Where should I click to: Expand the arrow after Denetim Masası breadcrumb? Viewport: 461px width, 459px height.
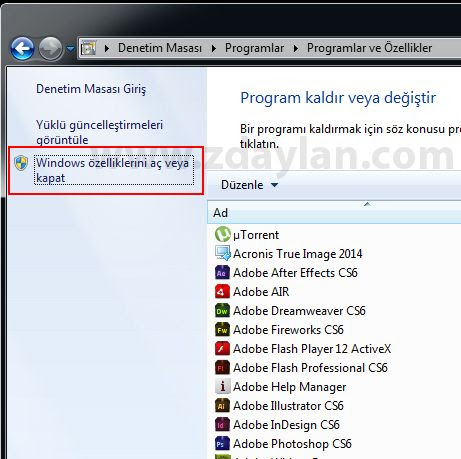click(x=214, y=48)
